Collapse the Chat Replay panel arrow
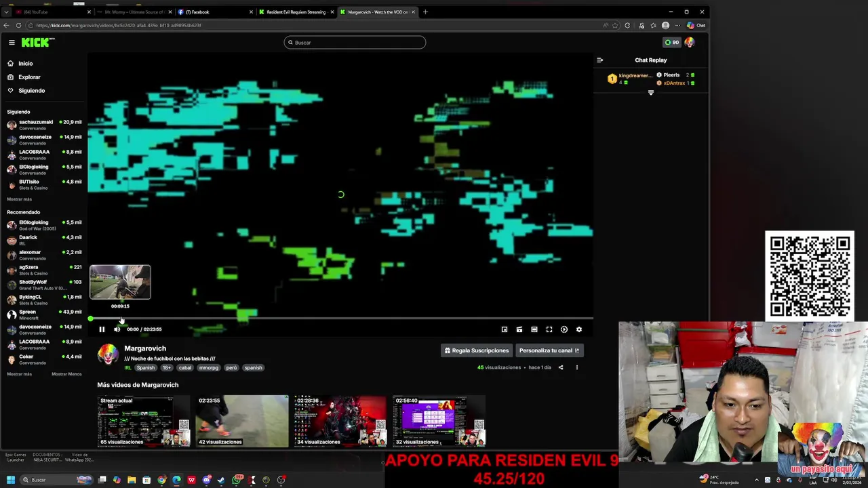 [599, 60]
